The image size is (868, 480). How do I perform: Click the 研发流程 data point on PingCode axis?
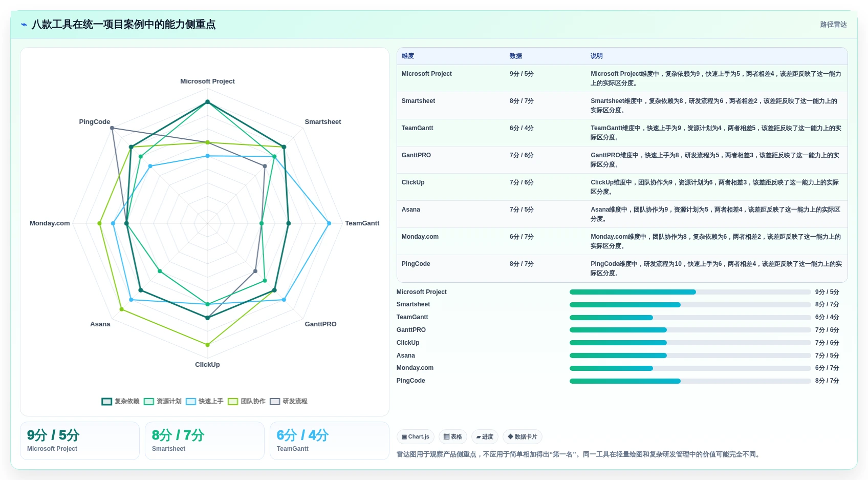pyautogui.click(x=112, y=128)
